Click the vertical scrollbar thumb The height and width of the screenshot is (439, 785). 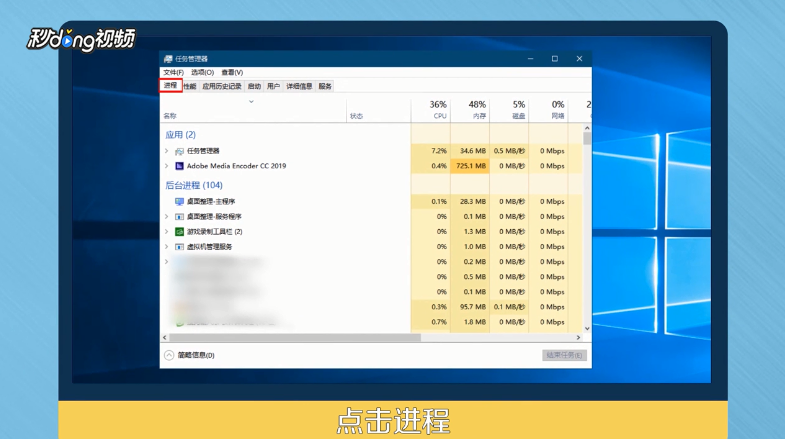pos(587,138)
